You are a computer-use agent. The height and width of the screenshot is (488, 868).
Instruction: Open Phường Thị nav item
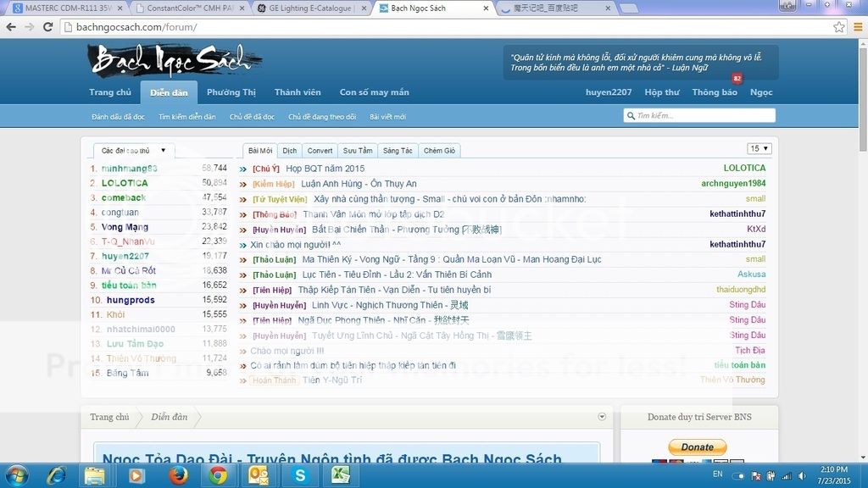[x=231, y=92]
